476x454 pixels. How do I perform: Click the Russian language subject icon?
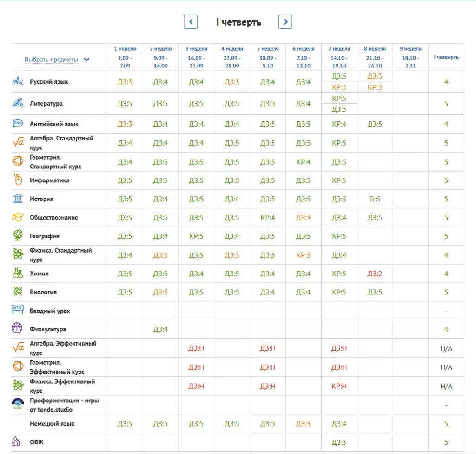point(18,81)
